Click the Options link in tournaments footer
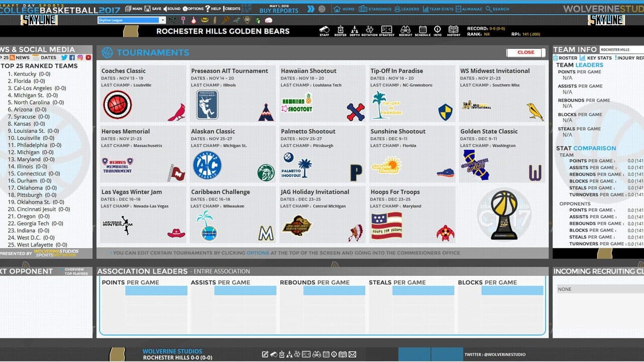Viewport: 644px width, 362px height. coord(258,253)
